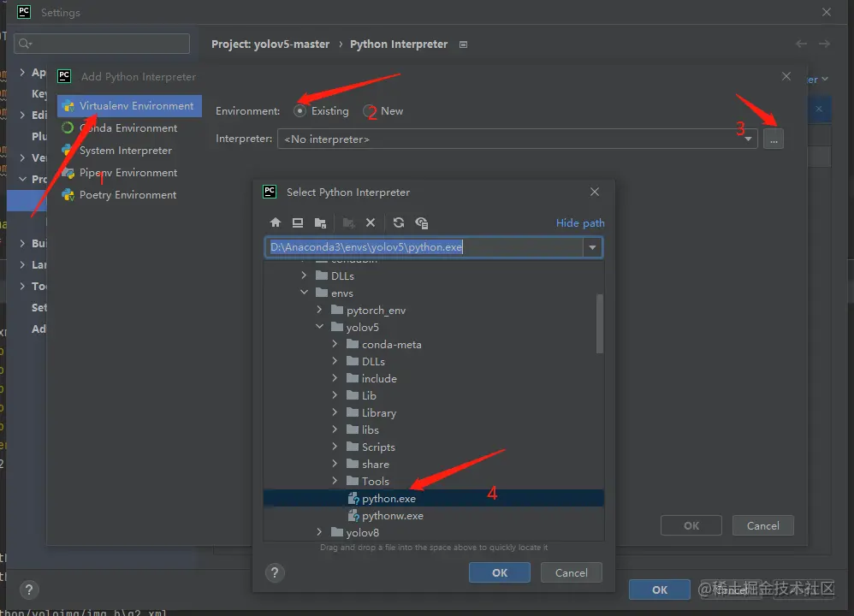This screenshot has height=616, width=854.
Task: Click the Settings search field
Action: [102, 44]
